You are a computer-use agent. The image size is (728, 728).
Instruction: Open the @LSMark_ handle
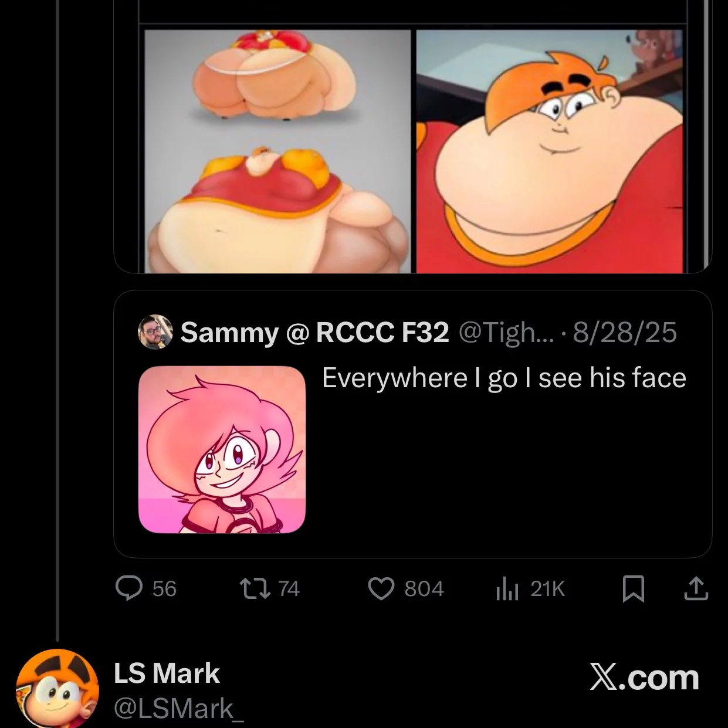(179, 708)
